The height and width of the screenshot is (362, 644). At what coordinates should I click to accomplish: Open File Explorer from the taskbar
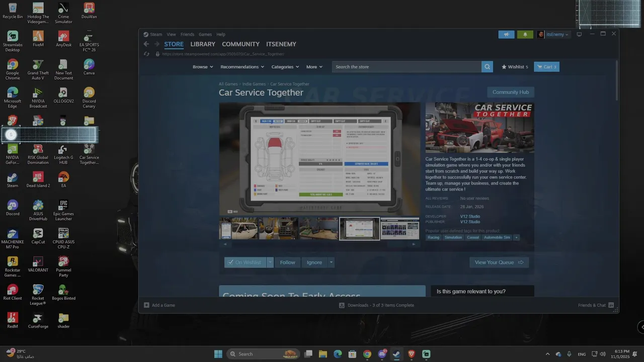pos(323,354)
